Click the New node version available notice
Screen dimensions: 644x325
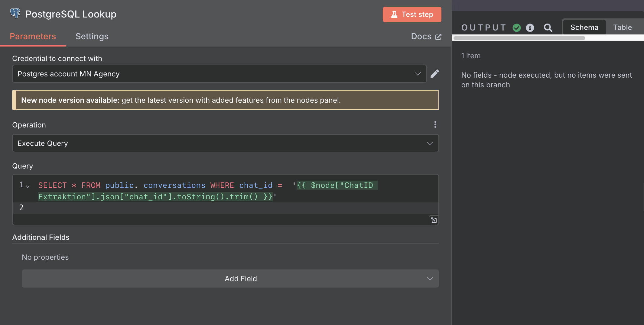[225, 100]
